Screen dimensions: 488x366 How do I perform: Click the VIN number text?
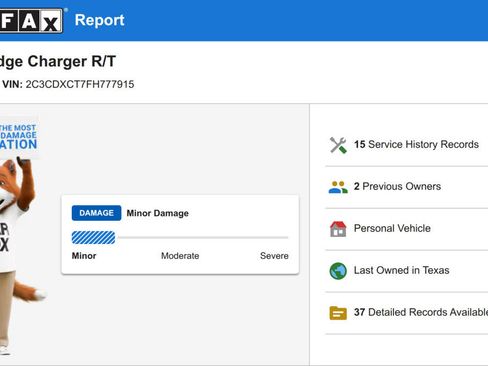pyautogui.click(x=80, y=84)
